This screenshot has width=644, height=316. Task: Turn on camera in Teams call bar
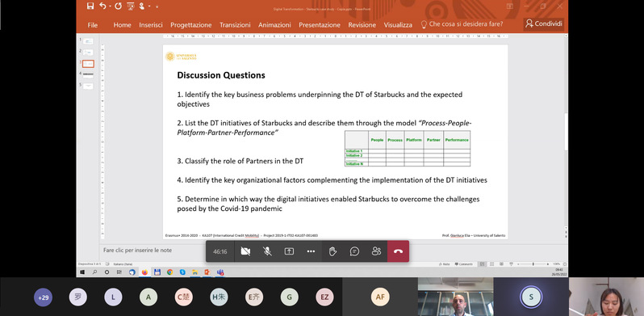245,251
